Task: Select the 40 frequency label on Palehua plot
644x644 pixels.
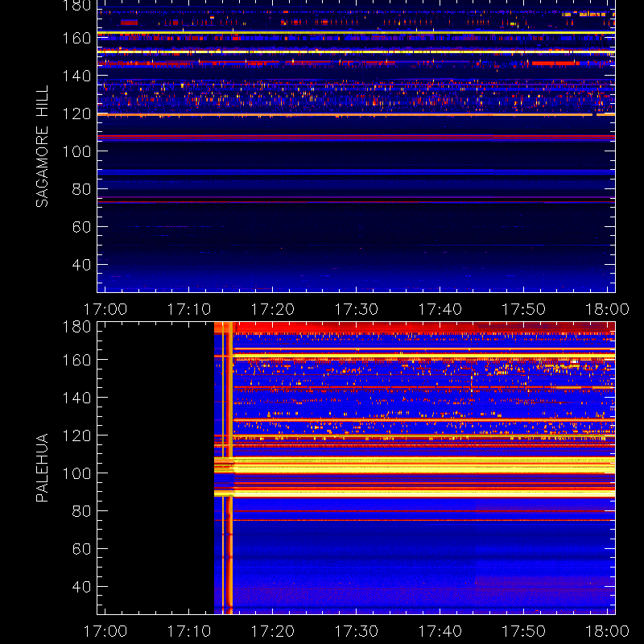Action: [81, 587]
